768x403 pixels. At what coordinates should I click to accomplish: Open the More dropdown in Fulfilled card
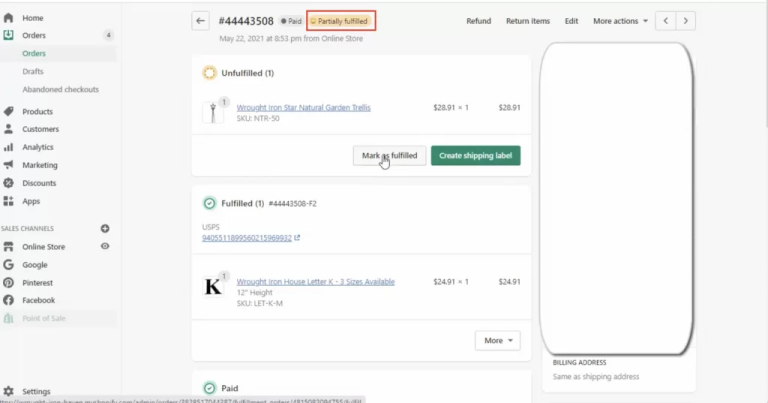tap(497, 340)
